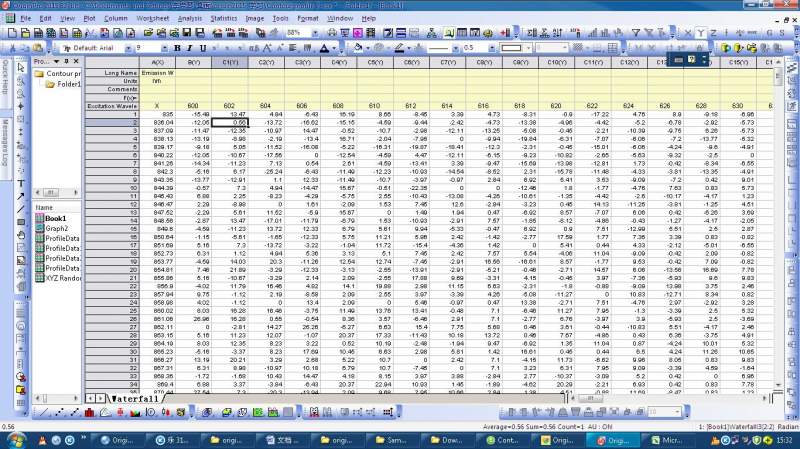Click the Paste clipboard icon

[x=38, y=48]
